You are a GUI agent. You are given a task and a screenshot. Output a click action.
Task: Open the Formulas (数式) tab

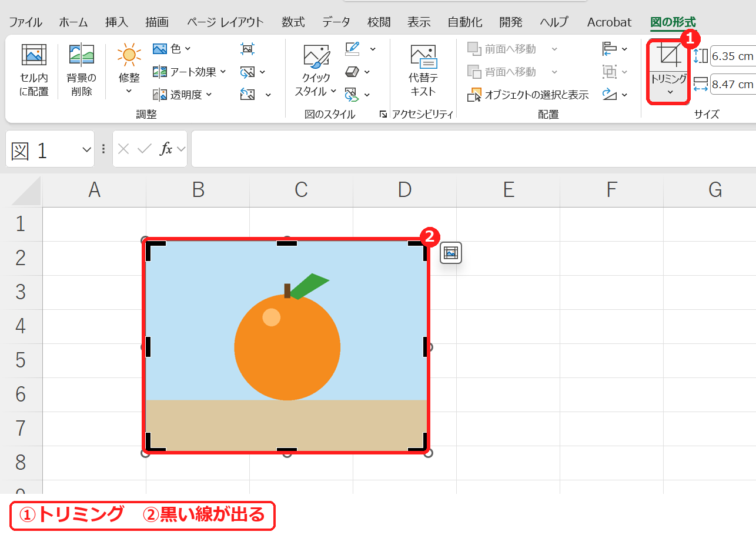click(293, 22)
